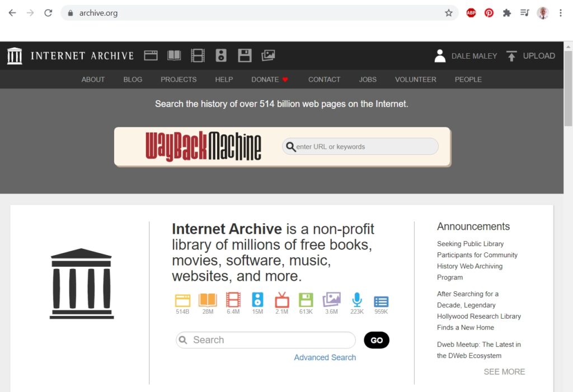Open the Chrome profile avatar
573x392 pixels.
543,13
